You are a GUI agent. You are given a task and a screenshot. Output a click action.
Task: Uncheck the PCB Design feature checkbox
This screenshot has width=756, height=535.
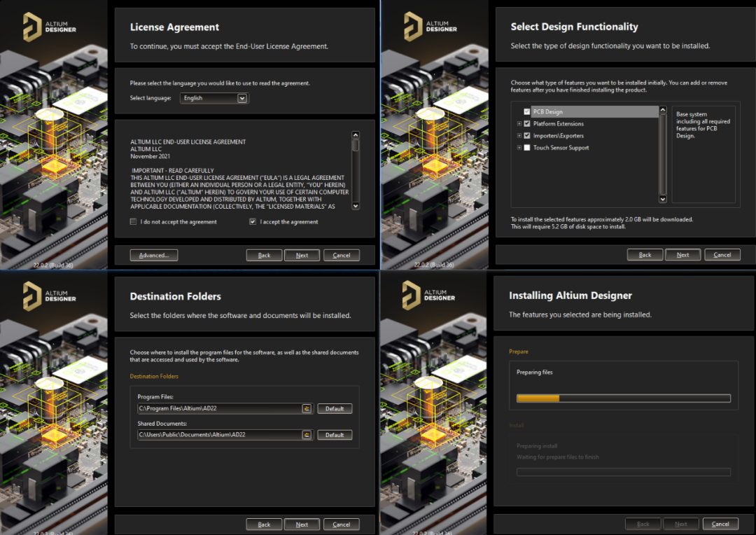[527, 111]
